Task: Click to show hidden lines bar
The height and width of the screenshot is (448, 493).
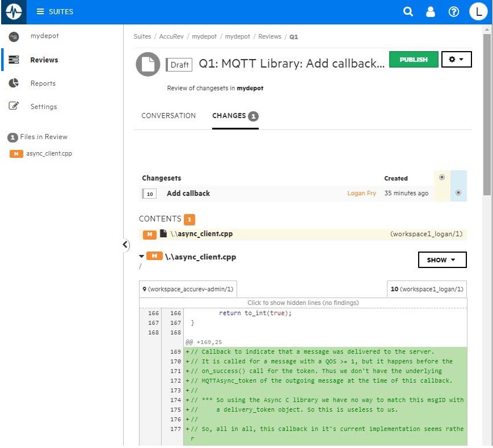Action: (x=303, y=303)
